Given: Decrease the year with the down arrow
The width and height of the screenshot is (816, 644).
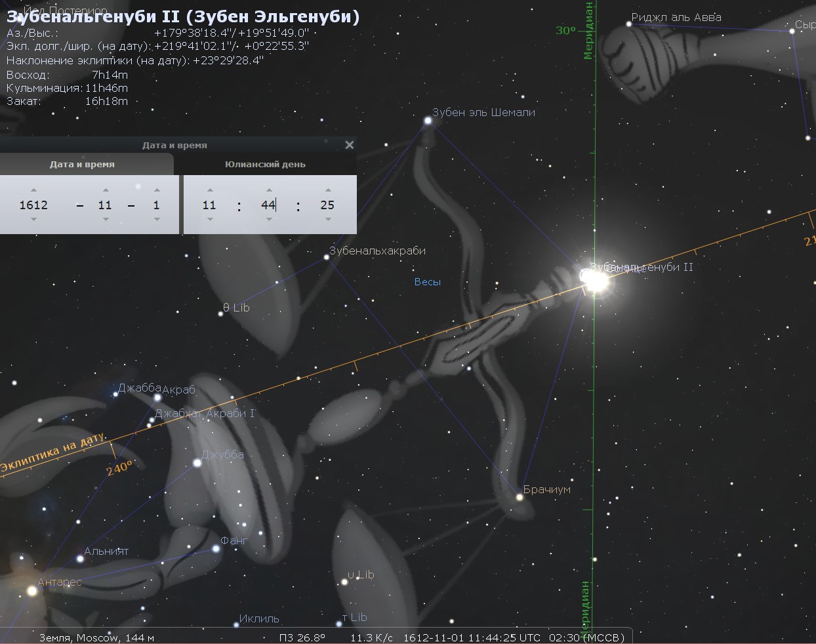Looking at the screenshot, I should point(33,220).
